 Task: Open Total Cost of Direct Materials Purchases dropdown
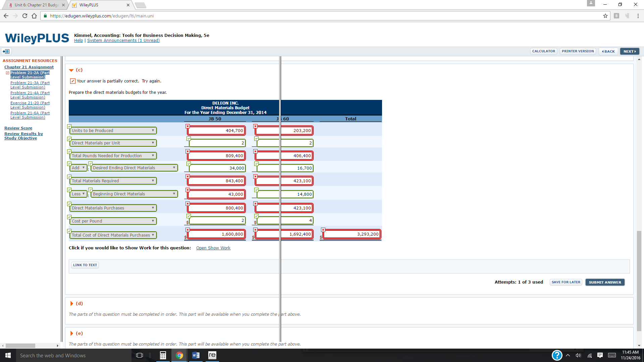(113, 235)
